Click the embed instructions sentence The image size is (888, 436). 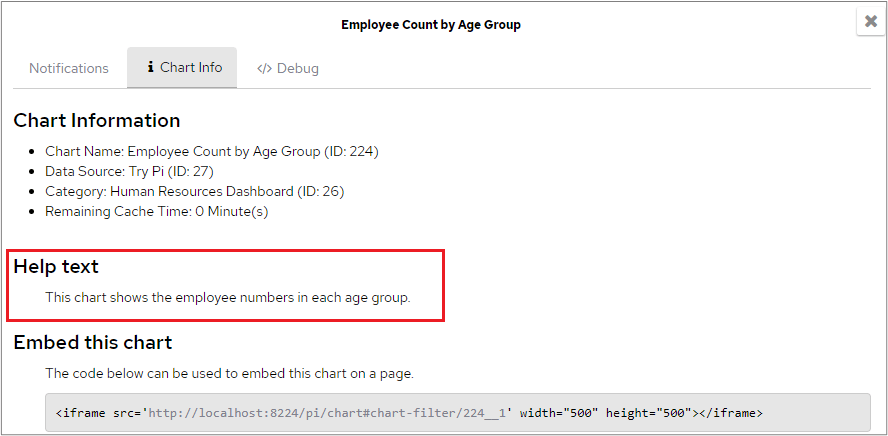(229, 374)
